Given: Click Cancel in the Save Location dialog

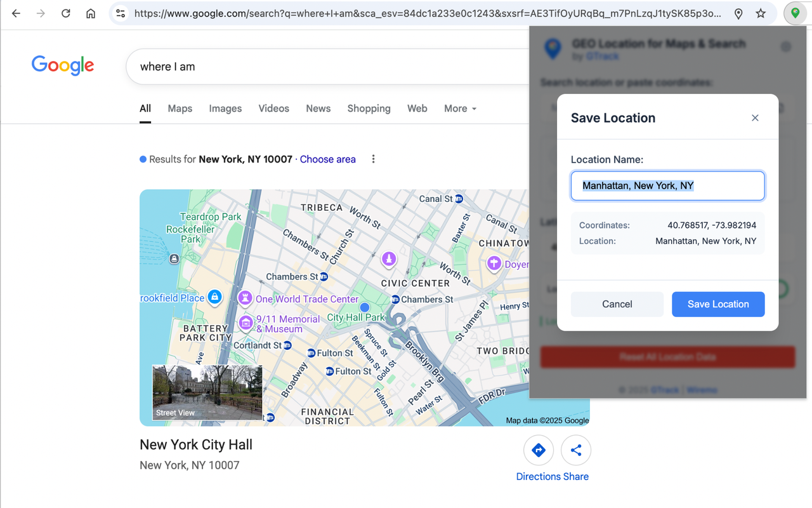Looking at the screenshot, I should 617,304.
